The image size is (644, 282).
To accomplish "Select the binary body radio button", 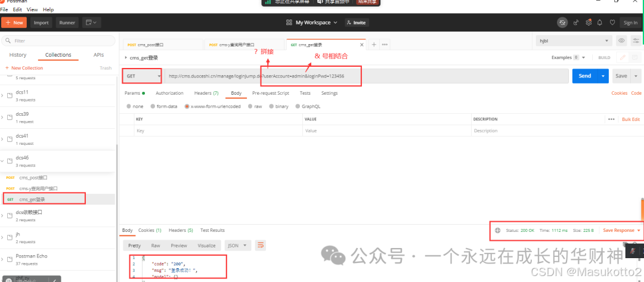I will point(271,106).
